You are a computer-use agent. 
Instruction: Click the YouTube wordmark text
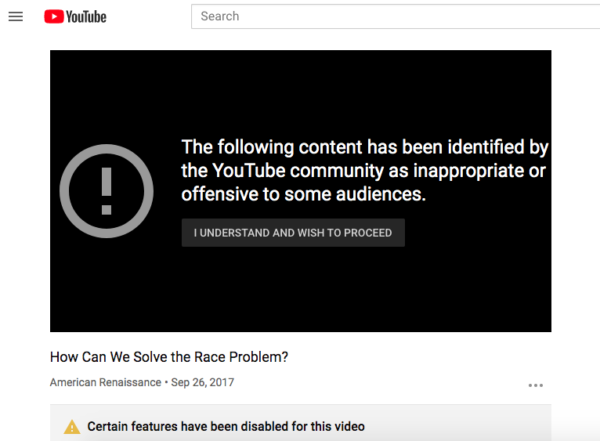click(86, 17)
